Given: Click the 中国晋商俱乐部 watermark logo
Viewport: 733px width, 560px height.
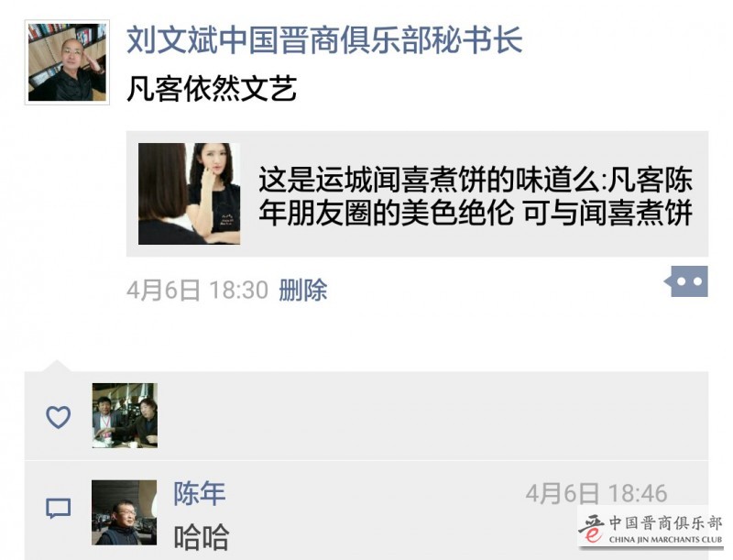Looking at the screenshot, I should coord(651,529).
